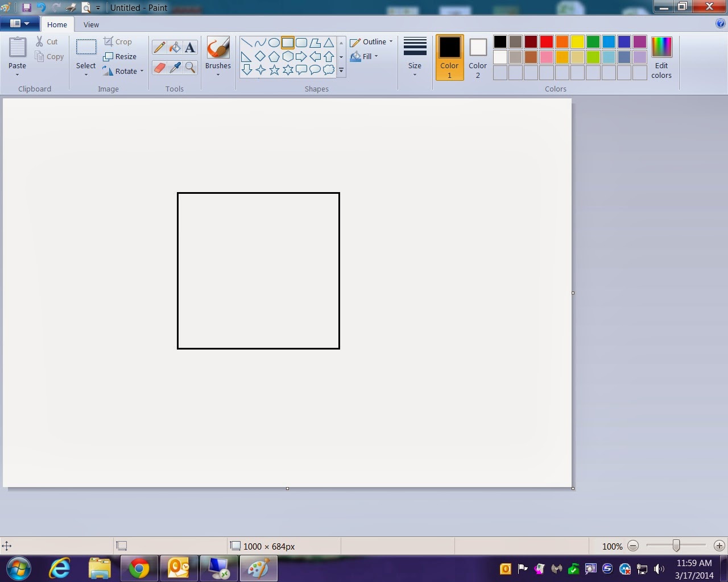This screenshot has height=582, width=728.
Task: Activate the Select tool
Action: click(x=85, y=55)
